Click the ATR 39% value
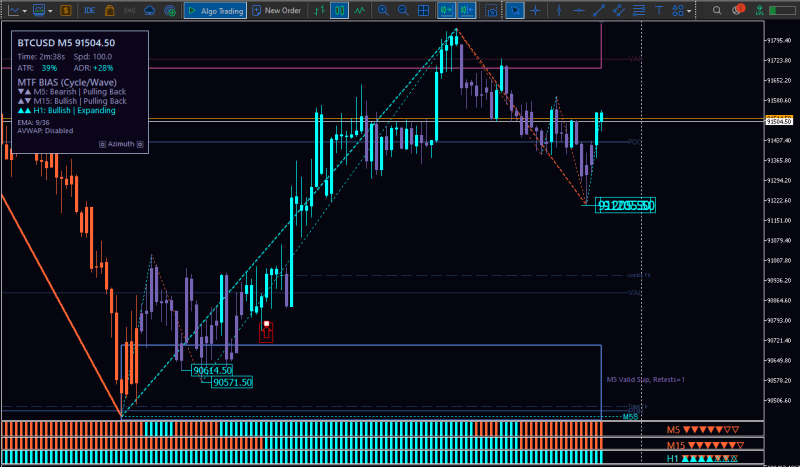 coord(49,68)
